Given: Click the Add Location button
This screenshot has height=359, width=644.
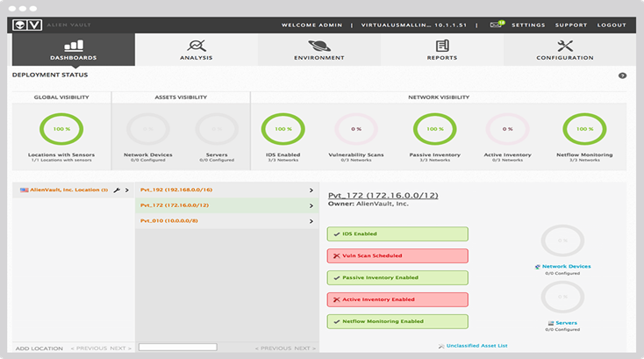Looking at the screenshot, I should coord(39,348).
